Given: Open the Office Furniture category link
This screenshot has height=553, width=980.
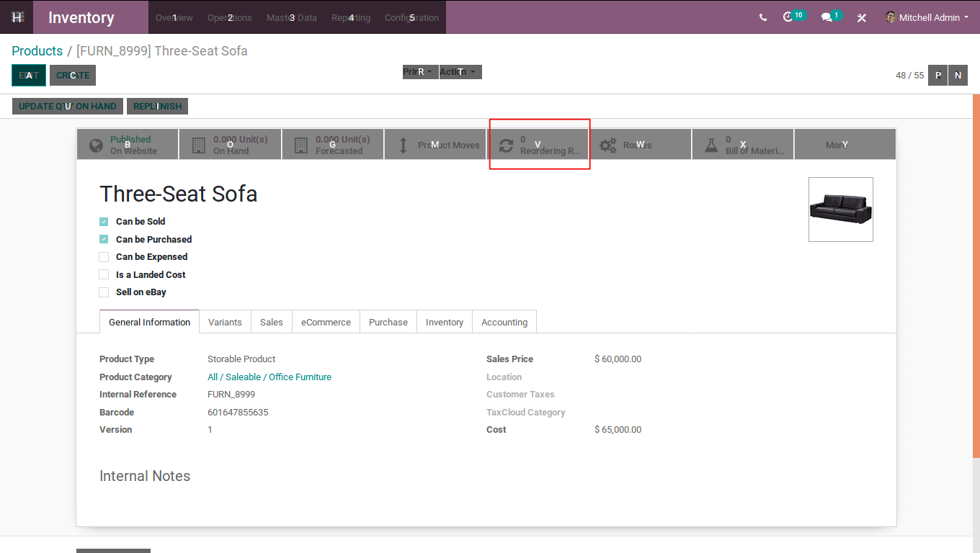Looking at the screenshot, I should (269, 377).
